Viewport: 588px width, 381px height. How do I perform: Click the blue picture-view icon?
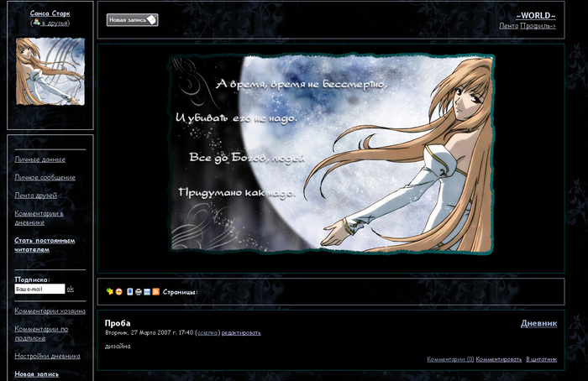147,292
